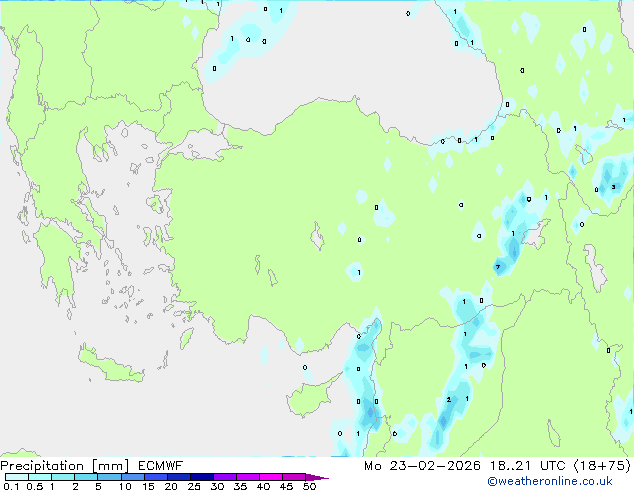Click the "7" precipitation value on map
Screen dimensions: 634x490
[x=498, y=267]
